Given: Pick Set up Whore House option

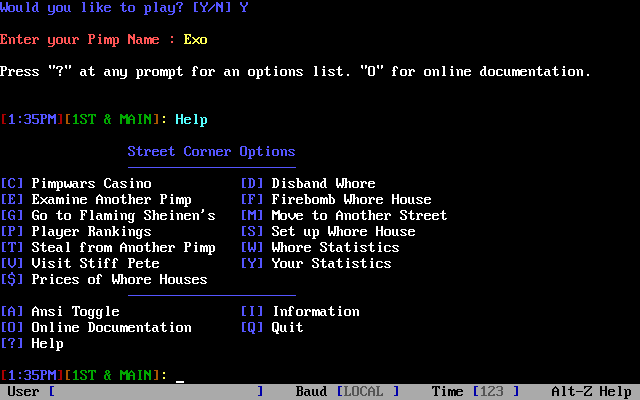Looking at the screenshot, I should [x=328, y=231].
